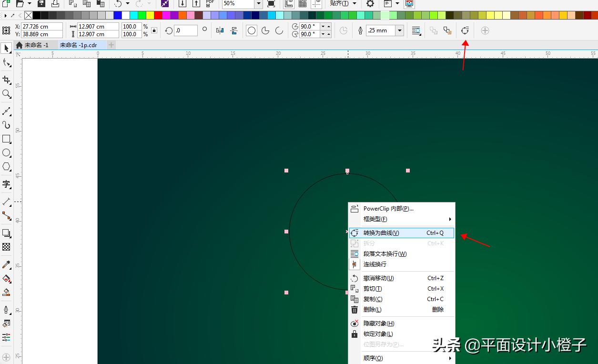Switch ellipse to pie mode
598x364 pixels.
265,30
